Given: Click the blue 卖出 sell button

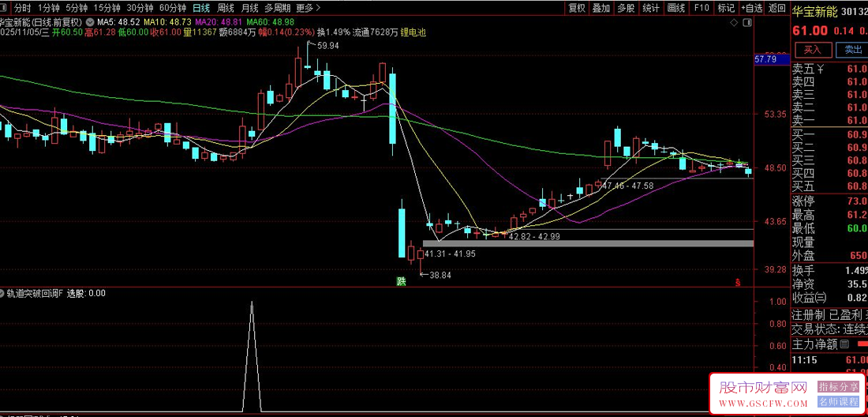Looking at the screenshot, I should point(853,49).
